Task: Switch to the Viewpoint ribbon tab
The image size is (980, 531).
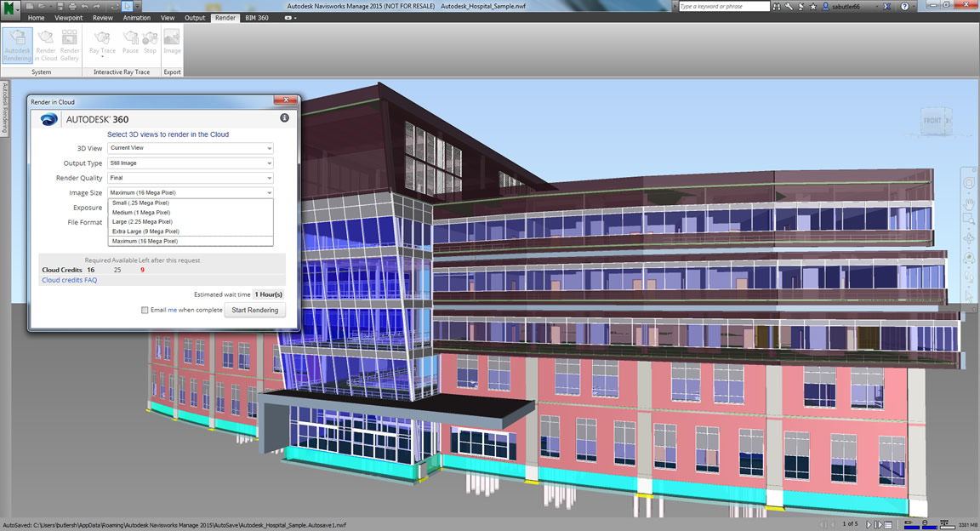Action: [69, 18]
